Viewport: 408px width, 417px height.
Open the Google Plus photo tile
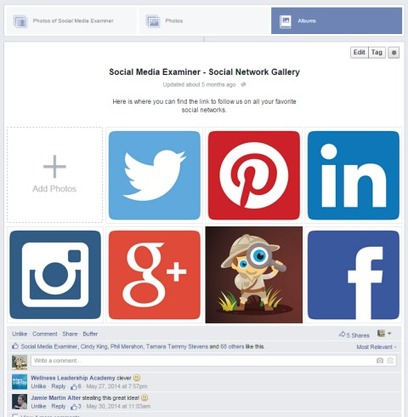(x=154, y=275)
